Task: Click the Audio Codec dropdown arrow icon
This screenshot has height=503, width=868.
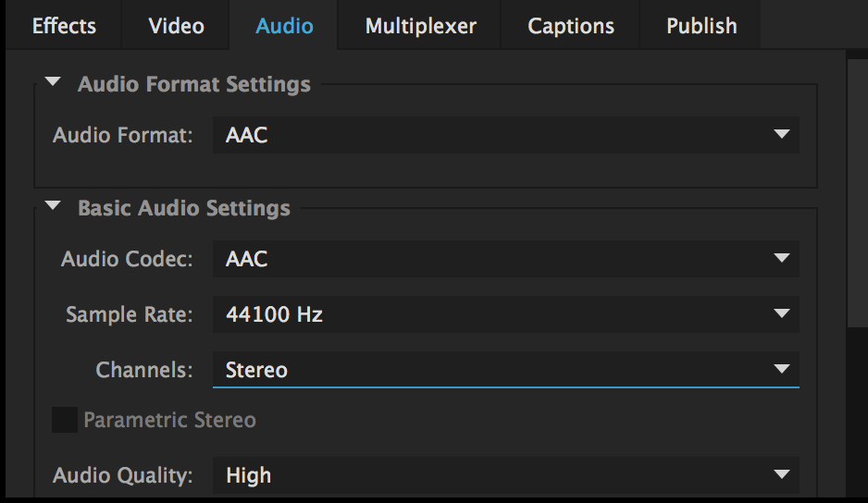Action: (782, 258)
